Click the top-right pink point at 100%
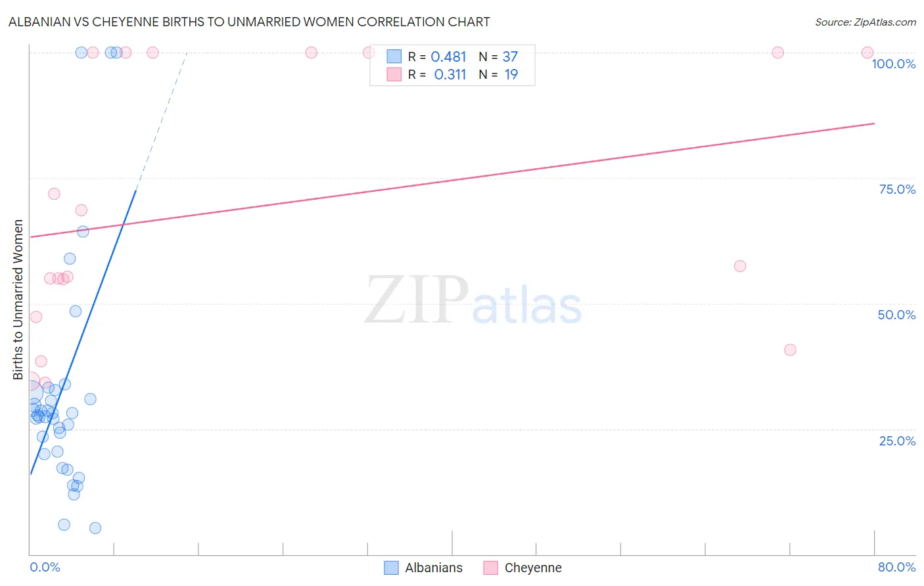924x586 pixels. (x=867, y=53)
